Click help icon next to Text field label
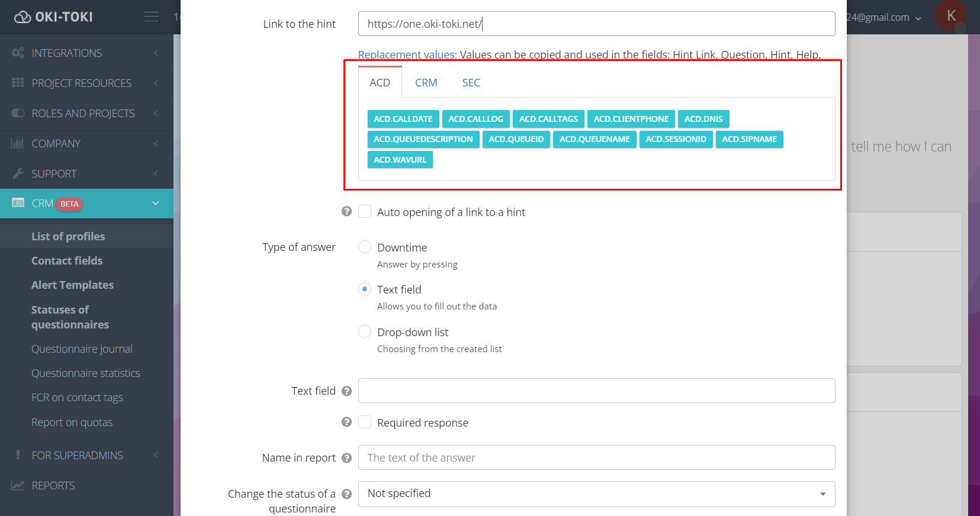The width and height of the screenshot is (980, 516). (x=347, y=391)
